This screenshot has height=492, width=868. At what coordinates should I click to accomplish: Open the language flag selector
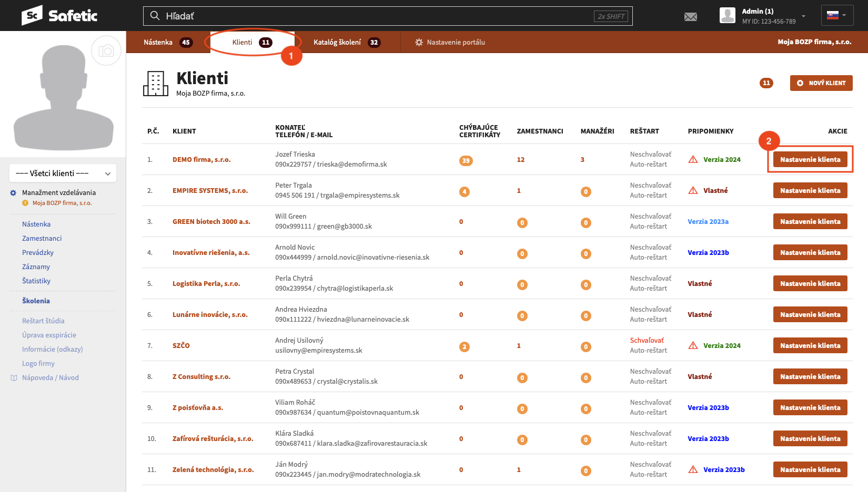837,15
